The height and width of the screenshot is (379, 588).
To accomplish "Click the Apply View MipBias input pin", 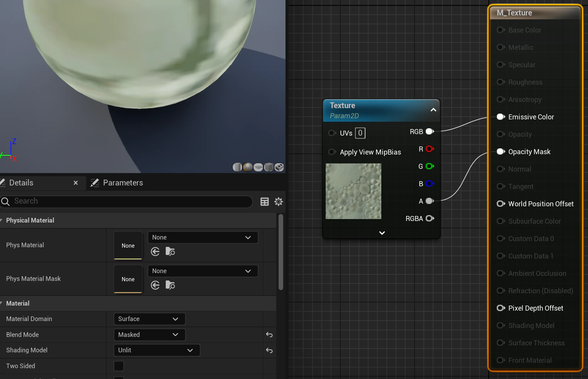I will tap(332, 152).
